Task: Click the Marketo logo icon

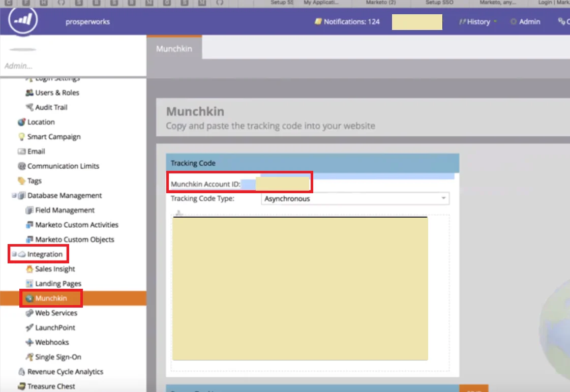Action: click(x=23, y=20)
